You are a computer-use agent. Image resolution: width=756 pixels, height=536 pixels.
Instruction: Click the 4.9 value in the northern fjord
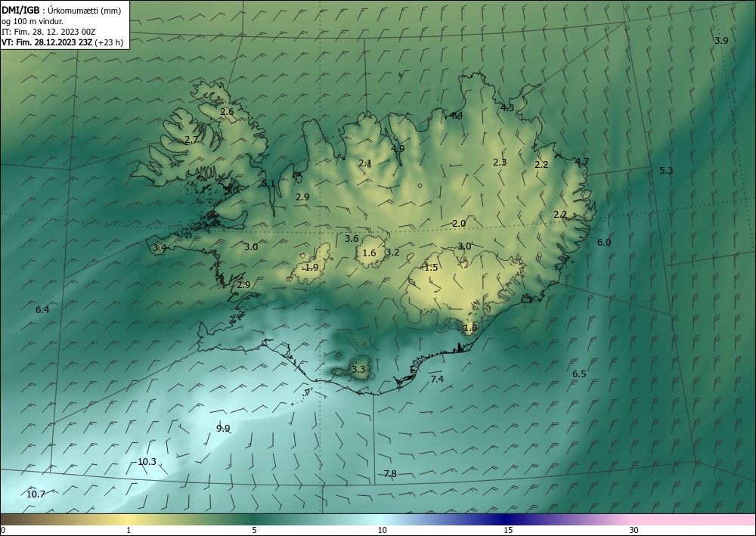(398, 148)
